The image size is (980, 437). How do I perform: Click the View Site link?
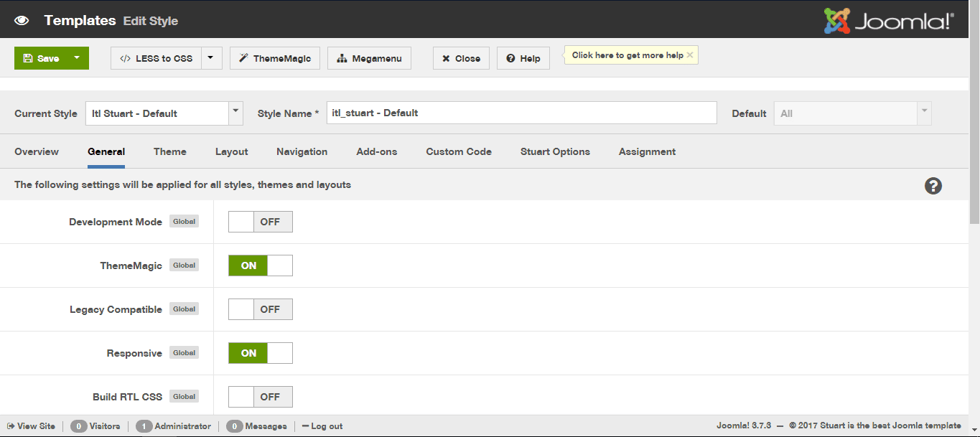point(32,426)
